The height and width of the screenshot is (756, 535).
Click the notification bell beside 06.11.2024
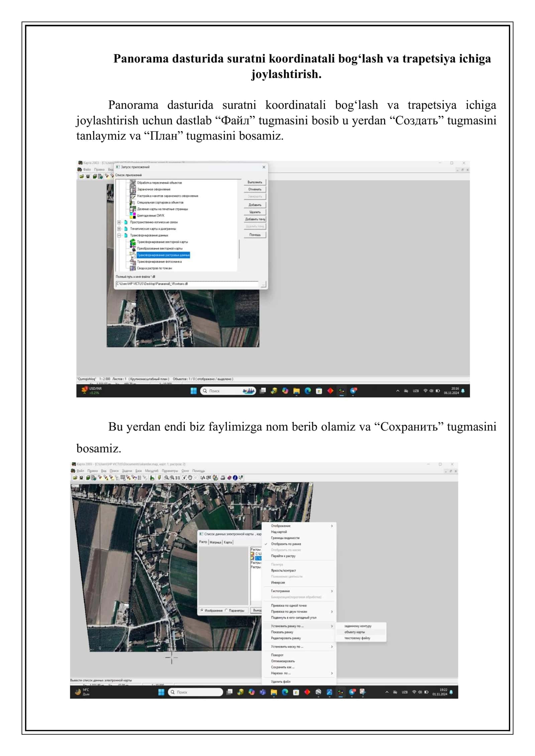click(x=463, y=391)
